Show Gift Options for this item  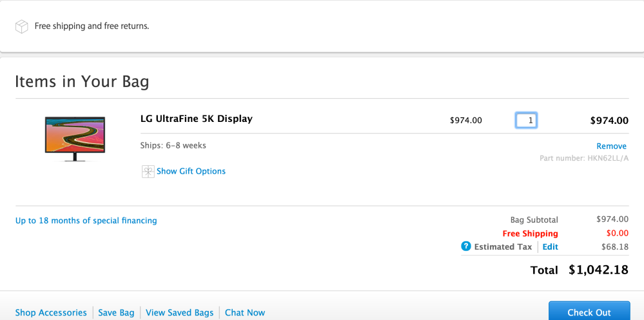point(191,172)
